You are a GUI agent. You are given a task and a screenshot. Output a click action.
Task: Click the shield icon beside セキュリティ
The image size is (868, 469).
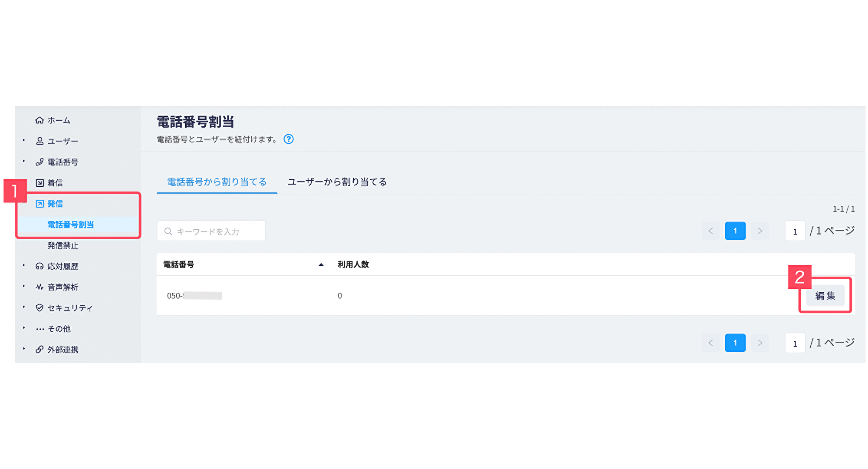pyautogui.click(x=39, y=308)
